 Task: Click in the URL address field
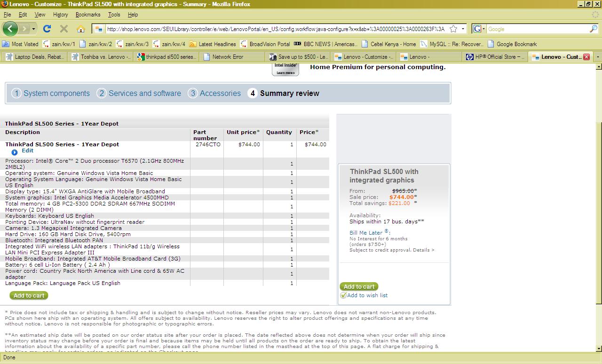coord(276,29)
